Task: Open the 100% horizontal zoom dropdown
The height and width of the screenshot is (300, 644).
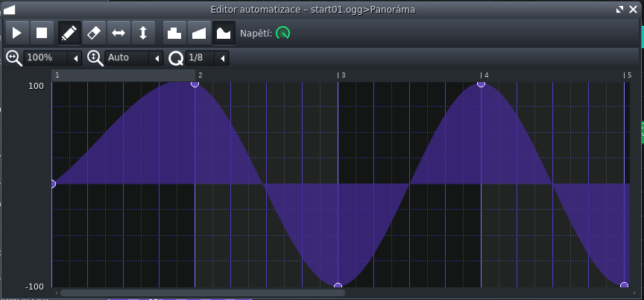Action: [x=53, y=57]
